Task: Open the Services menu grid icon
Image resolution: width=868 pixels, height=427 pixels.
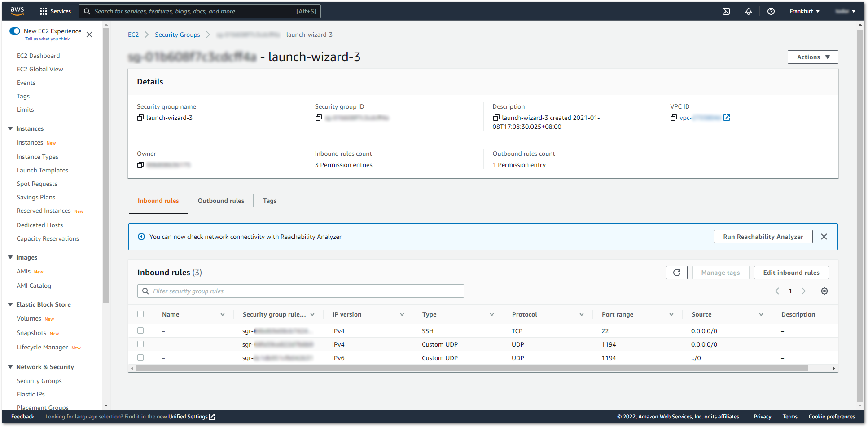Action: pos(43,11)
